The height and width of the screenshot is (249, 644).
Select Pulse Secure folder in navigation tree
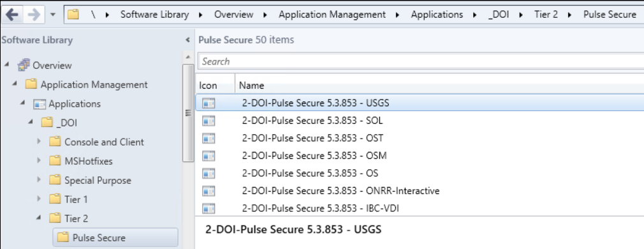[99, 238]
